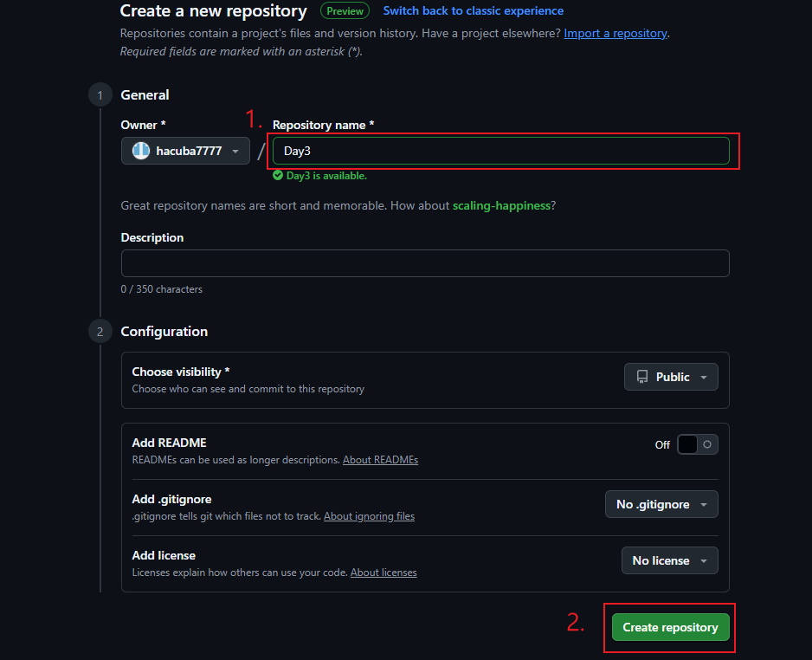Viewport: 812px width, 660px height.
Task: Click the green Create repository button
Action: pos(670,627)
